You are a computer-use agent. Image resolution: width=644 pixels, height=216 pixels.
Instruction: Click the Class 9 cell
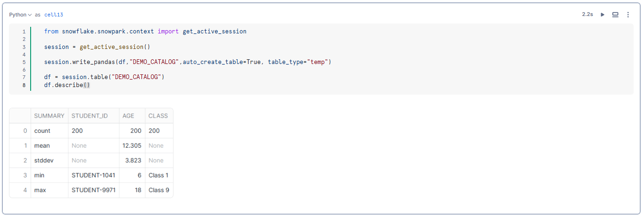pos(159,190)
